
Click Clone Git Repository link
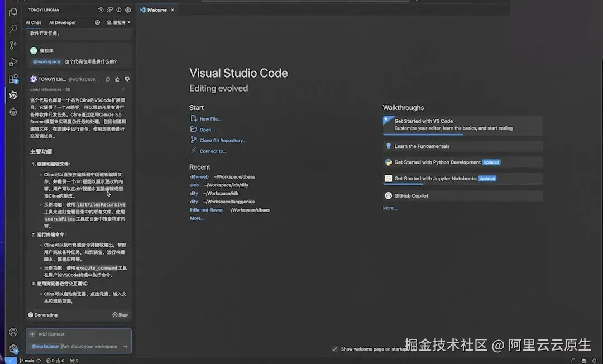[x=223, y=140]
